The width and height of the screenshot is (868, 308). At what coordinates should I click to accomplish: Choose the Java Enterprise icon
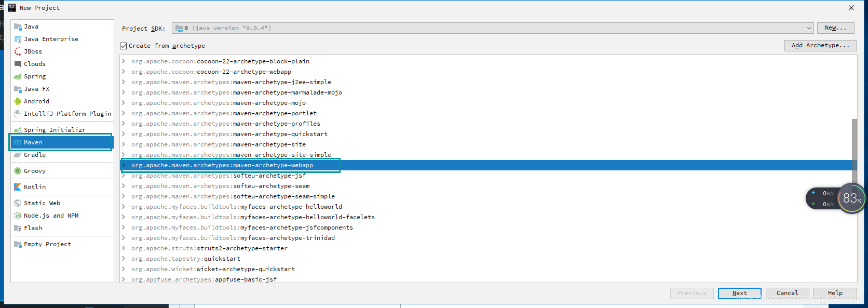(x=18, y=39)
